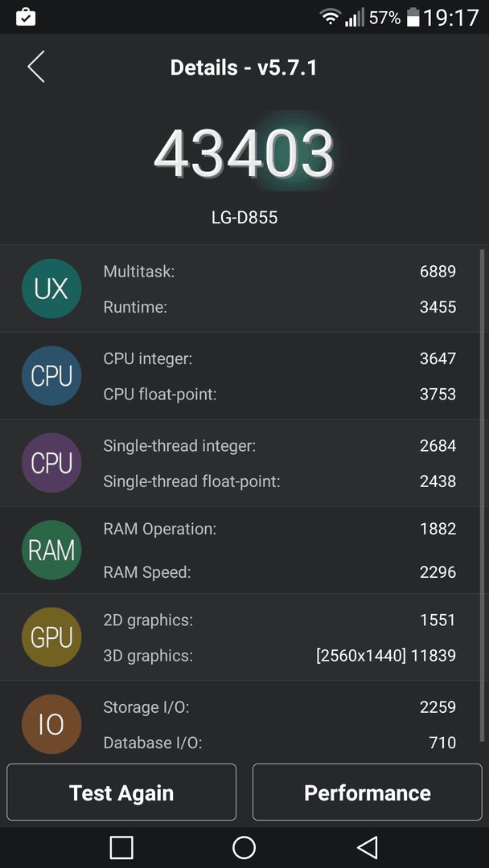Tap the yellow GPU category icon
Screen dimensions: 489x868
click(51, 637)
